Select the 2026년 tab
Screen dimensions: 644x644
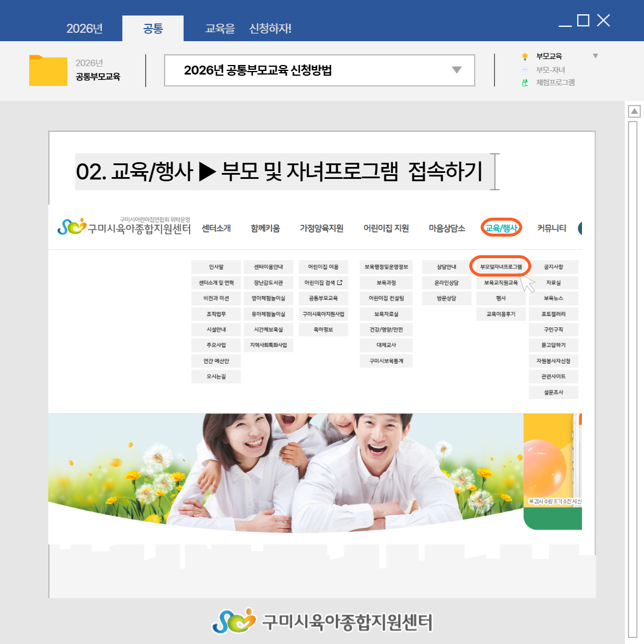coord(84,28)
